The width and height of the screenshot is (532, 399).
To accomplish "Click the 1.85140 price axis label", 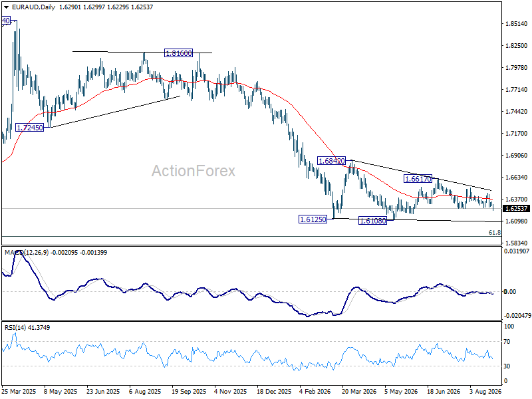I will [x=517, y=24].
